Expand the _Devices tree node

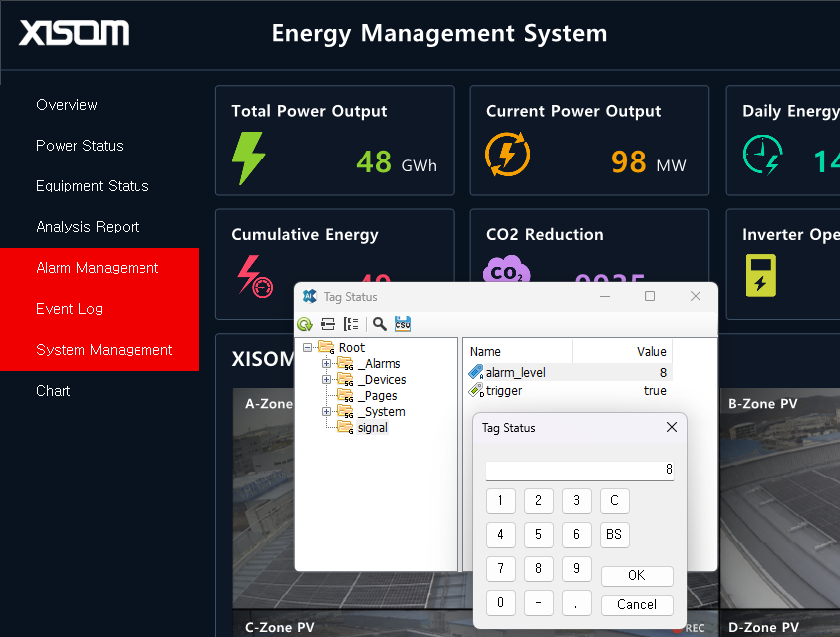tap(326, 379)
